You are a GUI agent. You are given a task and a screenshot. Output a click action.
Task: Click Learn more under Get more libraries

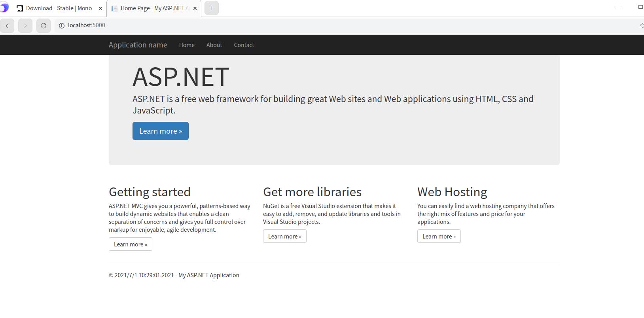click(x=285, y=236)
